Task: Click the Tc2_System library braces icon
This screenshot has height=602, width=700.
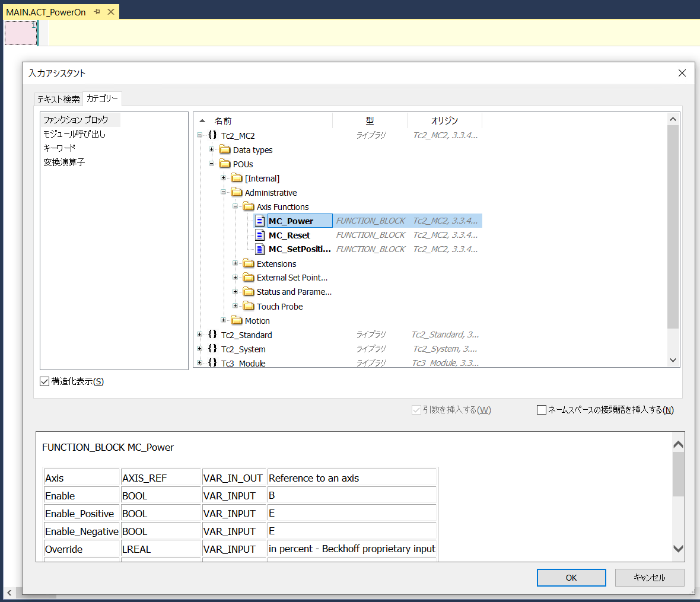Action: [x=212, y=349]
